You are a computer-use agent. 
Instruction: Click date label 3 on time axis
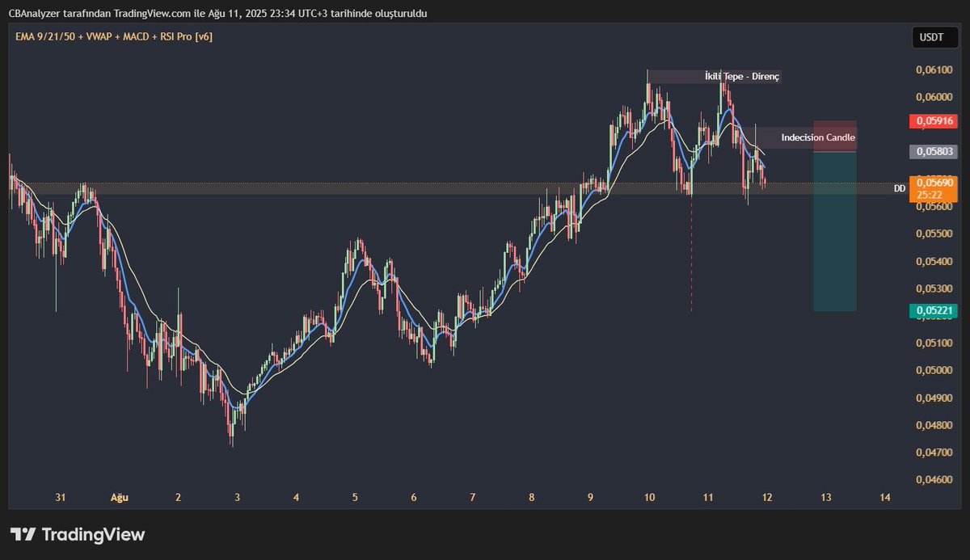click(x=237, y=498)
